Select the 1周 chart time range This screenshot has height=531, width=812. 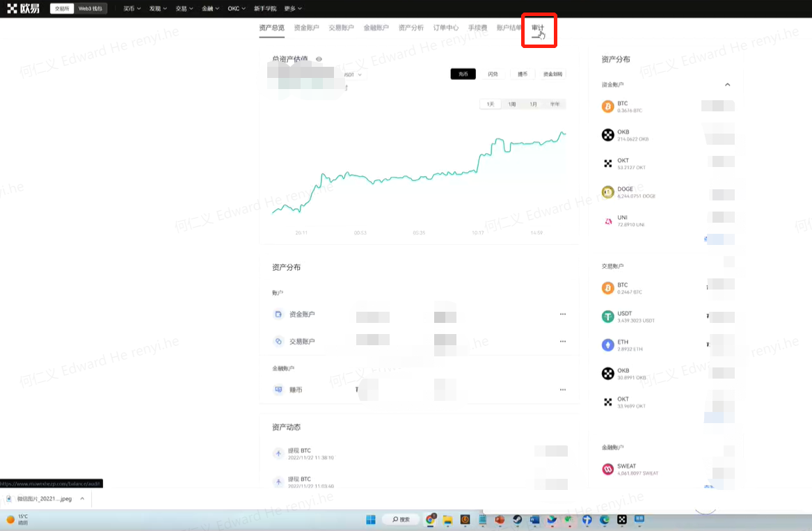click(512, 103)
